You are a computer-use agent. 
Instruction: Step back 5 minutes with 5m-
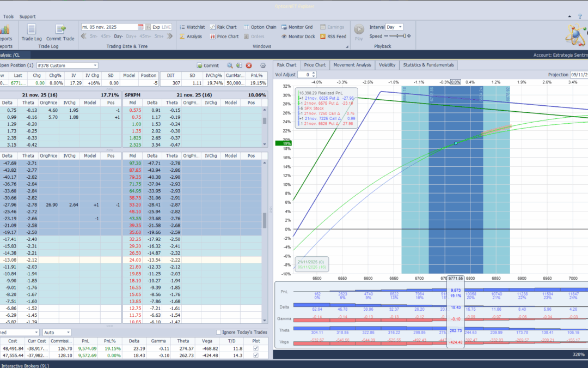pyautogui.click(x=94, y=37)
